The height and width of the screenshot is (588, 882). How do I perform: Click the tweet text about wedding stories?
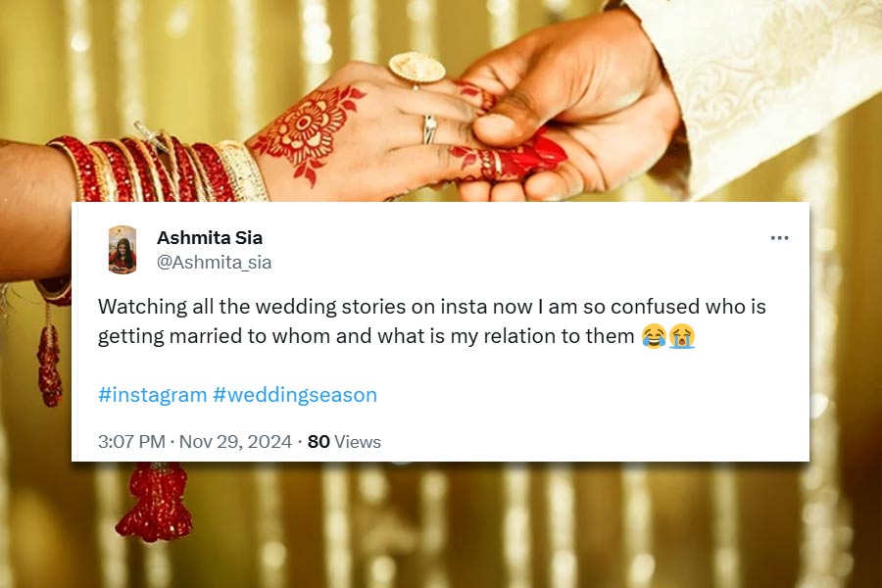click(431, 307)
